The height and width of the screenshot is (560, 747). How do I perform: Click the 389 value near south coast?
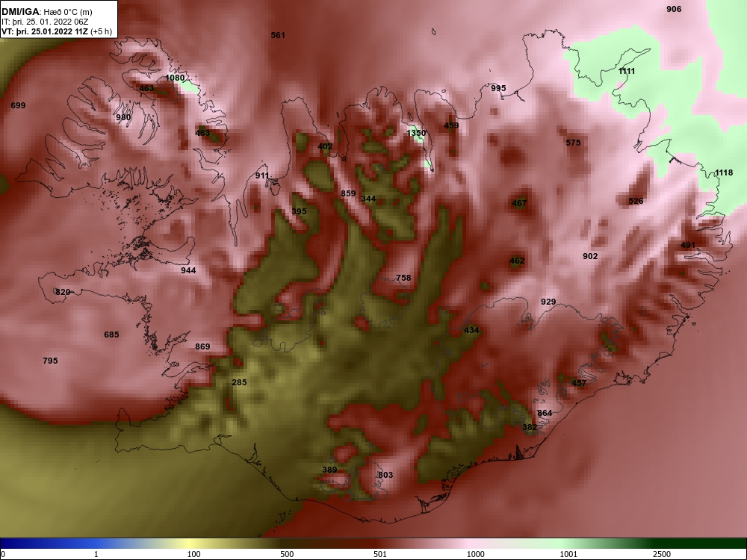pyautogui.click(x=329, y=470)
